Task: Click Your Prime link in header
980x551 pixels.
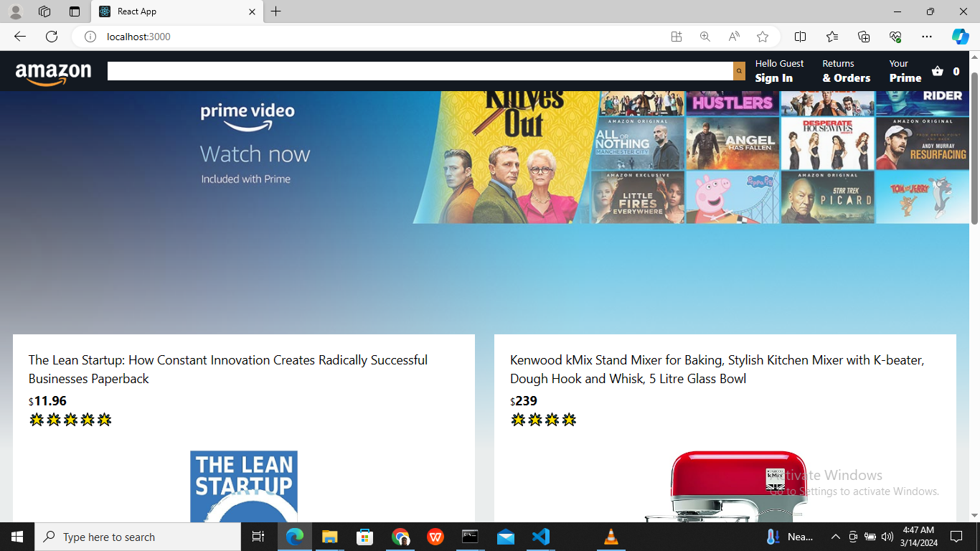Action: pos(905,71)
